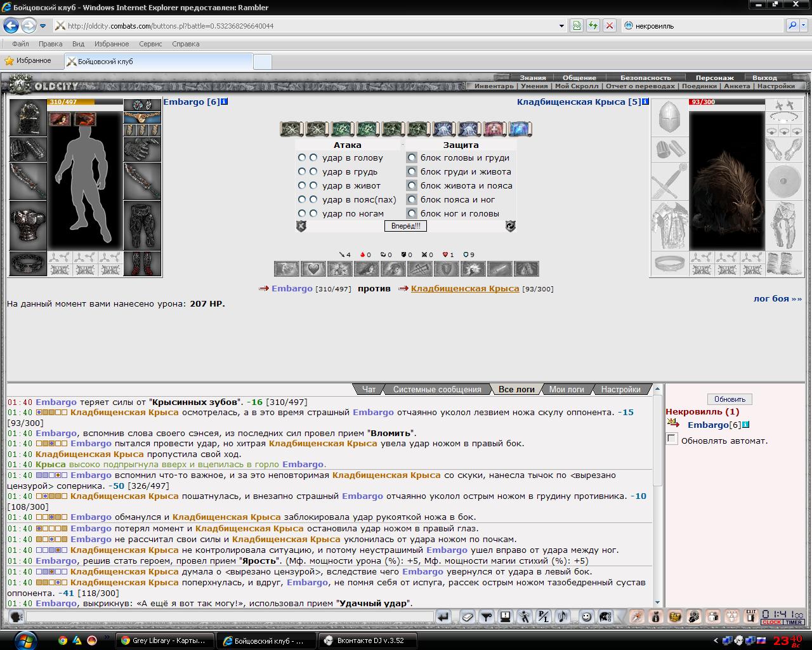Open the Инвентарь submenu link

494,86
